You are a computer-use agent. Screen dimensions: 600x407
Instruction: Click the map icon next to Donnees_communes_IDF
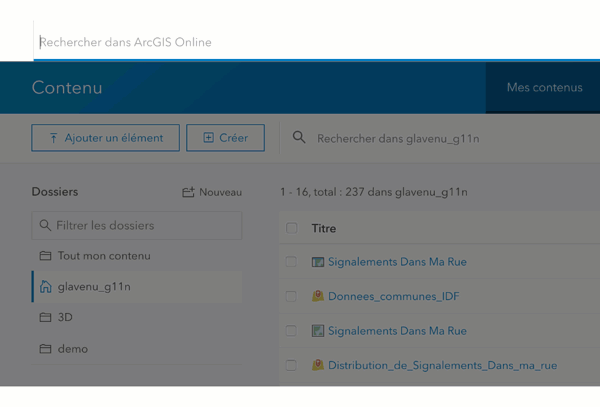318,297
